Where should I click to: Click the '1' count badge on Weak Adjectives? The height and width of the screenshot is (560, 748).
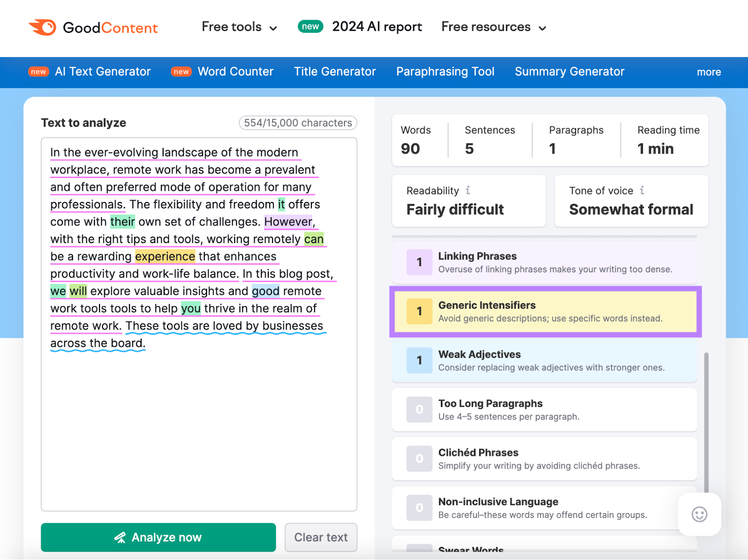[x=419, y=360]
